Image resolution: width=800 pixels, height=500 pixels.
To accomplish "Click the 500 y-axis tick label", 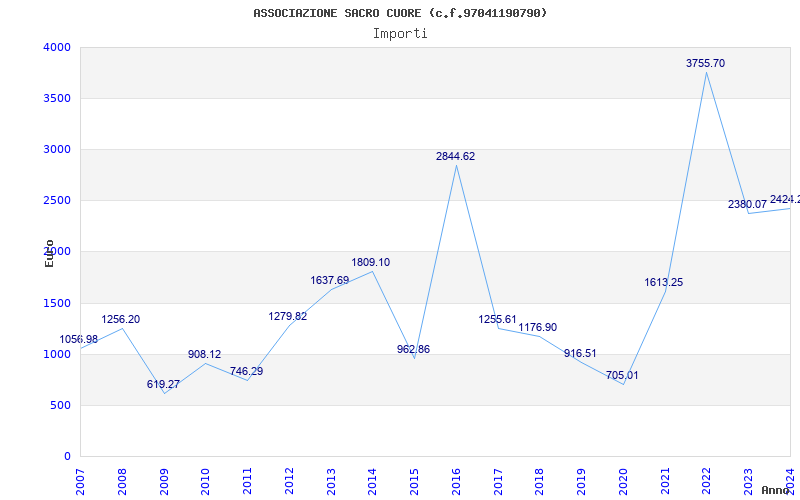I will [x=61, y=406].
